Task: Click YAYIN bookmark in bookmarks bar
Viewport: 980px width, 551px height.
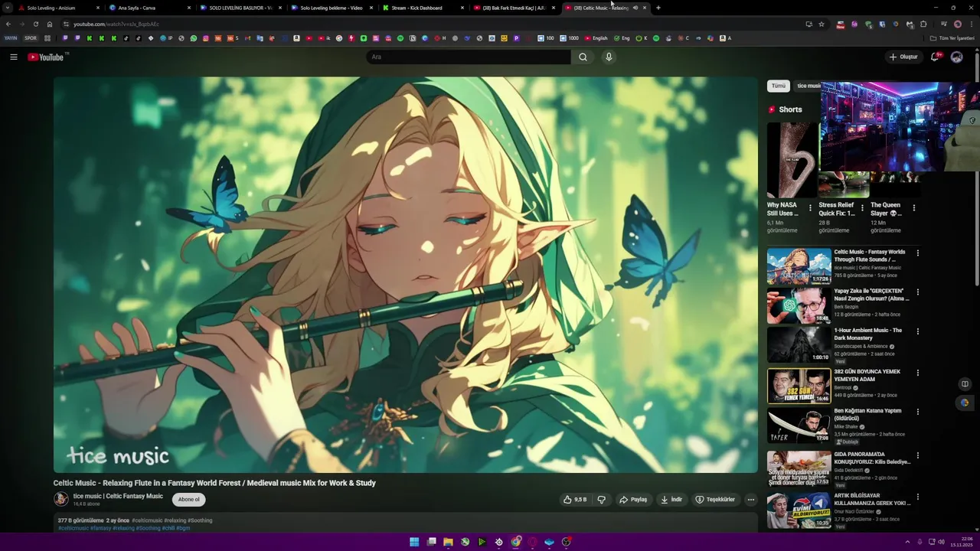Action: tap(11, 38)
